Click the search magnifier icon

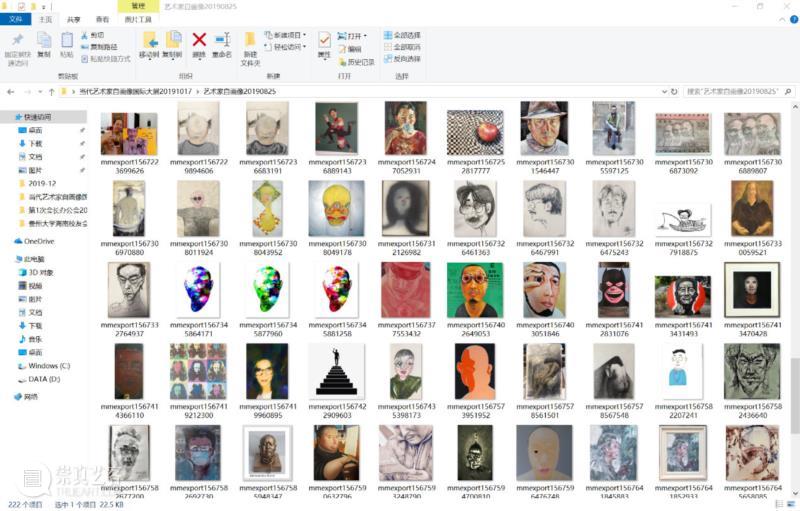(x=788, y=92)
